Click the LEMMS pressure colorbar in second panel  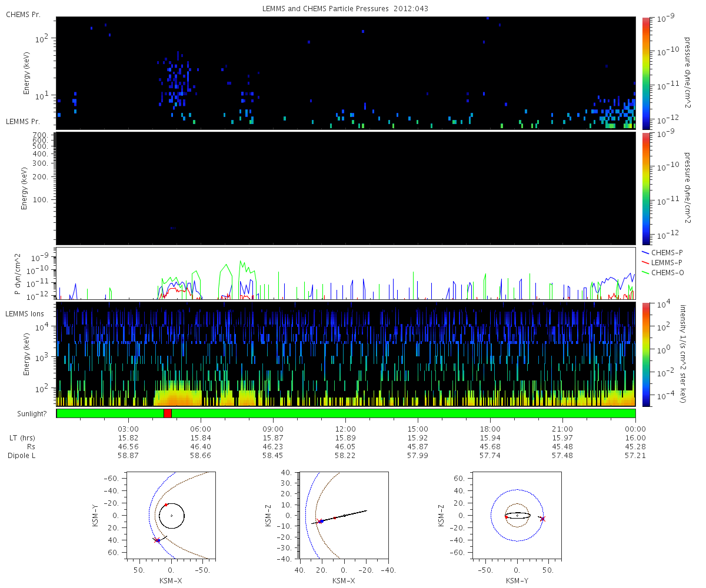pyautogui.click(x=646, y=188)
